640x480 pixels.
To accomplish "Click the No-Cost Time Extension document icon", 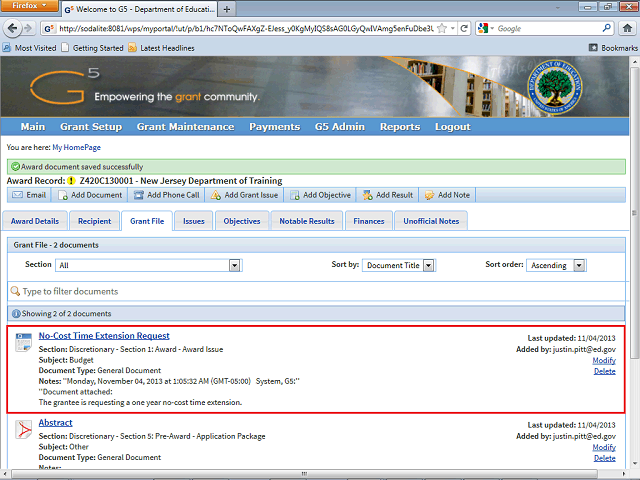I will [x=23, y=342].
